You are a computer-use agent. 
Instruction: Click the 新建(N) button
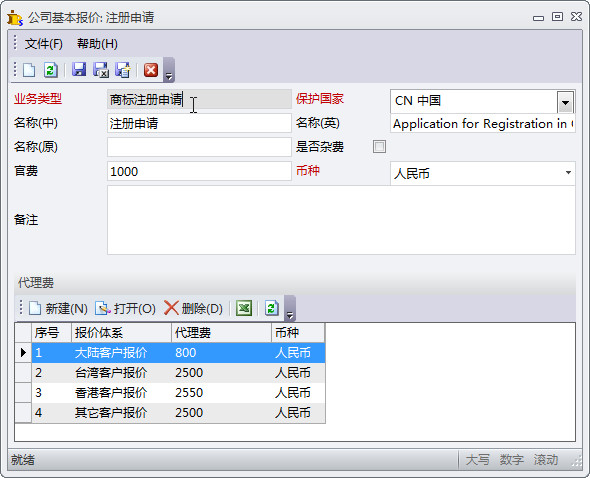pos(58,308)
